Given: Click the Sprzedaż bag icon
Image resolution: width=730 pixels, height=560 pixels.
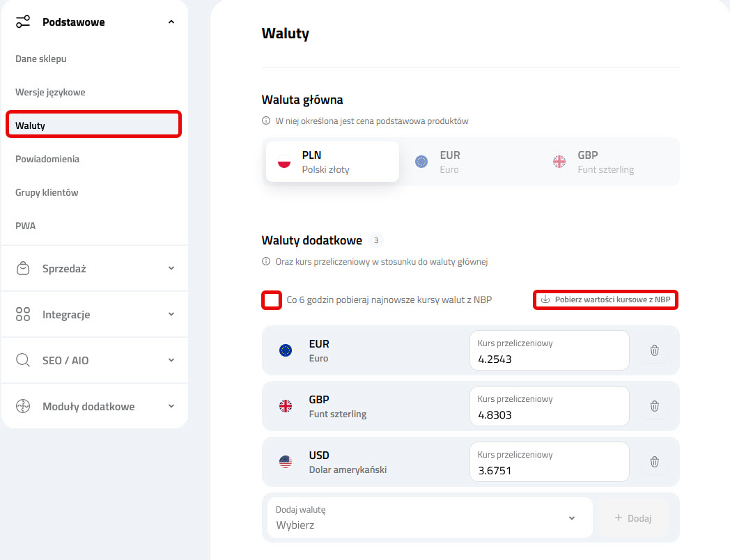Looking at the screenshot, I should point(22,267).
